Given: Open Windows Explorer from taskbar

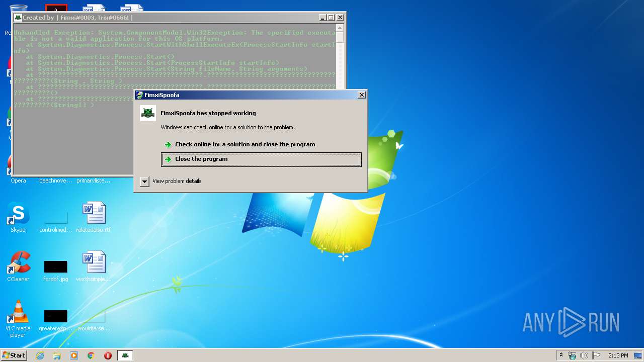Looking at the screenshot, I should [x=57, y=355].
